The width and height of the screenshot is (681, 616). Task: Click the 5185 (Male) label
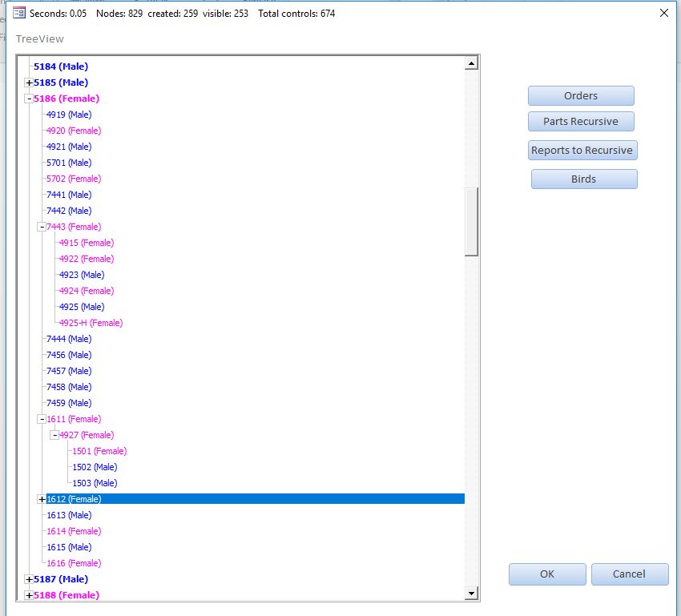click(x=61, y=83)
